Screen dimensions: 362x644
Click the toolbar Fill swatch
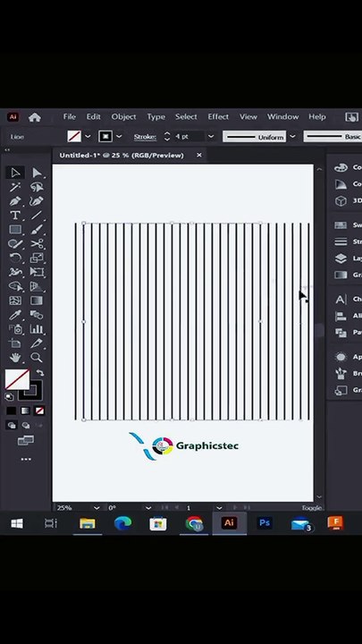click(17, 379)
